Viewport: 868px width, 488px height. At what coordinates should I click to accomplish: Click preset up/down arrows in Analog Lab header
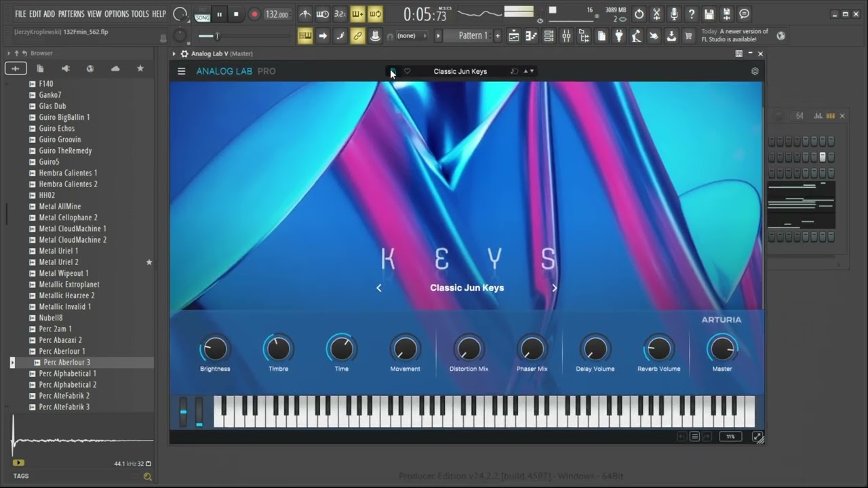[528, 71]
